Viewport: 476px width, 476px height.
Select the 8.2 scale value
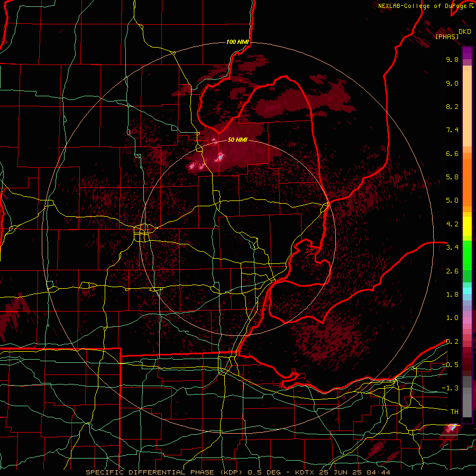click(452, 106)
